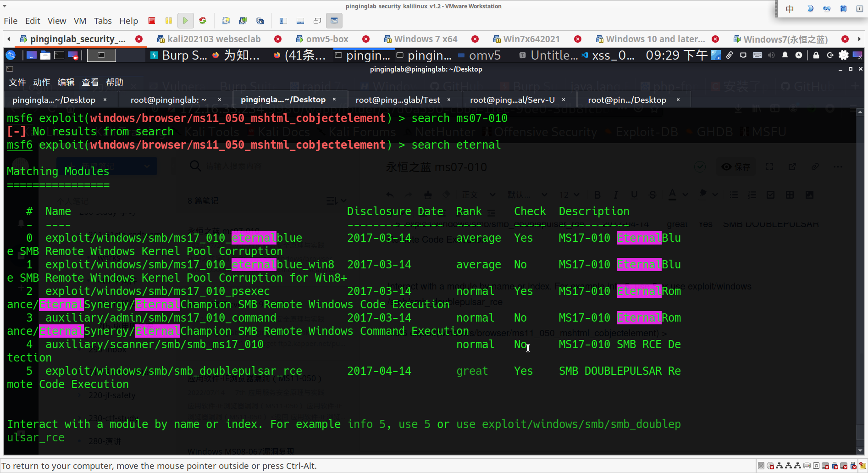Switch to Windows 10 and later VM tab

650,39
